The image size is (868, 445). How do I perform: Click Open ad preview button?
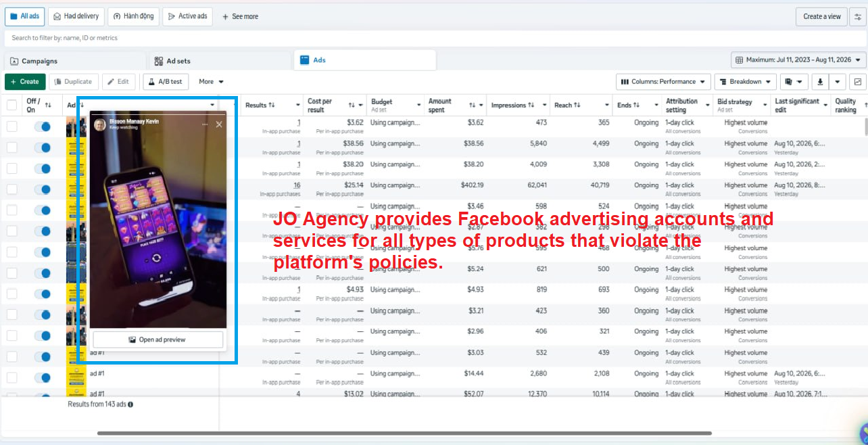coord(158,339)
